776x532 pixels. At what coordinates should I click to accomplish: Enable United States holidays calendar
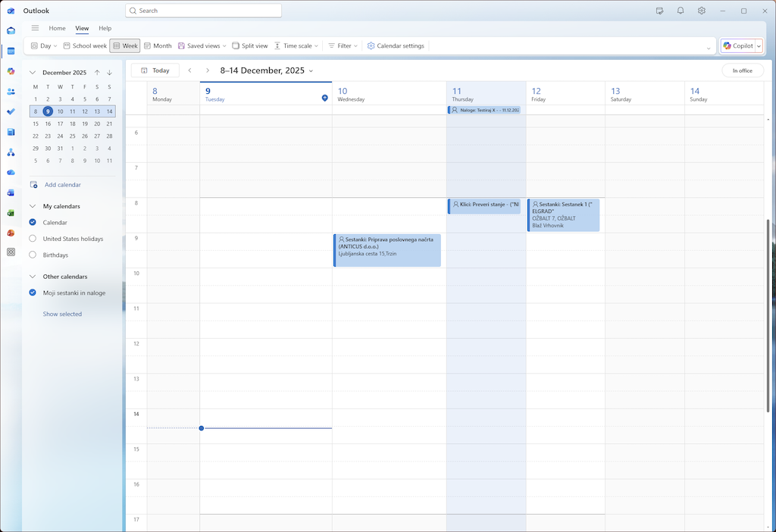pos(33,239)
